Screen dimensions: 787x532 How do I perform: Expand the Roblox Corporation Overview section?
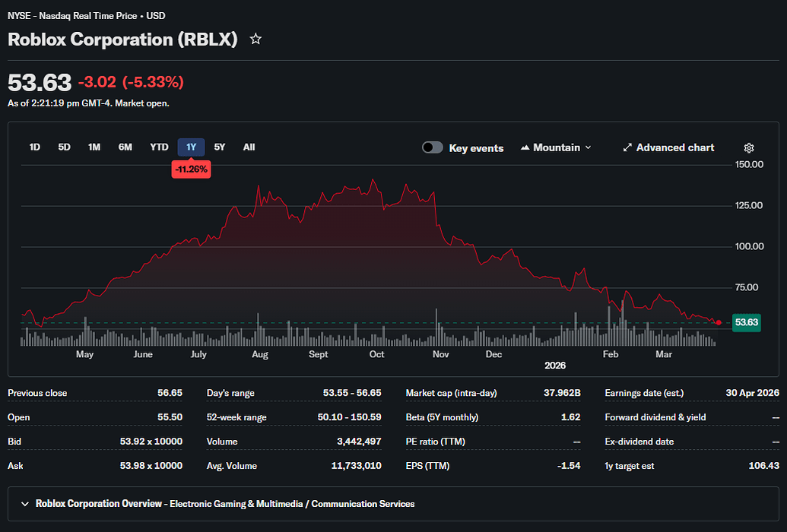pyautogui.click(x=394, y=503)
